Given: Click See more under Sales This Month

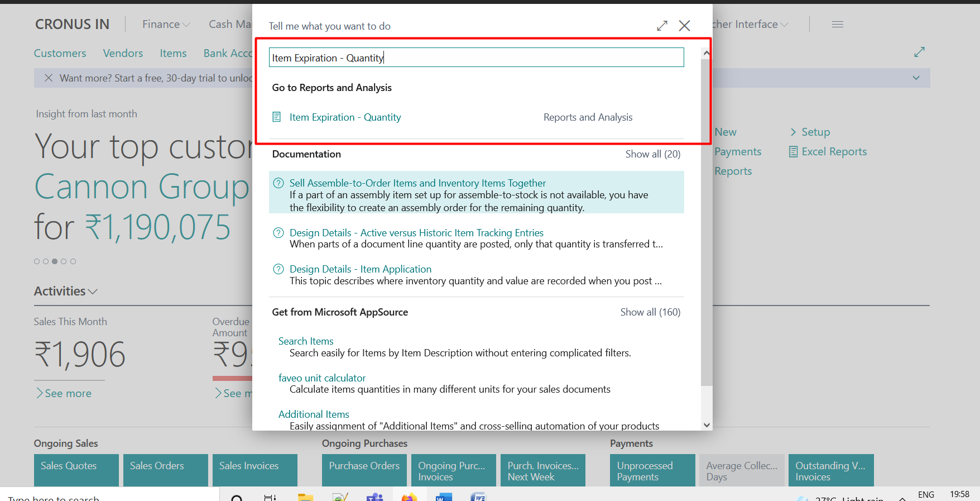Looking at the screenshot, I should click(64, 394).
